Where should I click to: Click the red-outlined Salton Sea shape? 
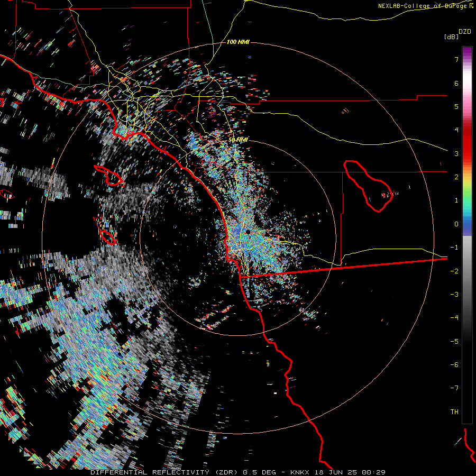(x=368, y=186)
